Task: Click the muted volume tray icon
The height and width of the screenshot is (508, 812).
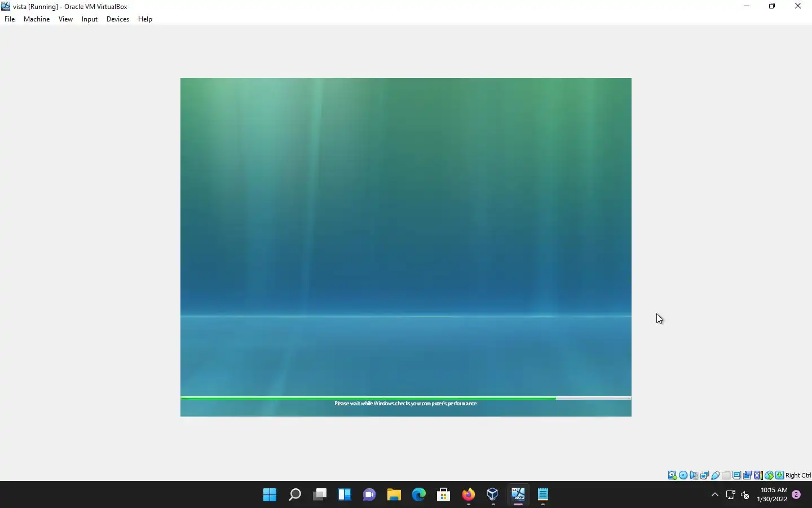Action: pos(745,495)
